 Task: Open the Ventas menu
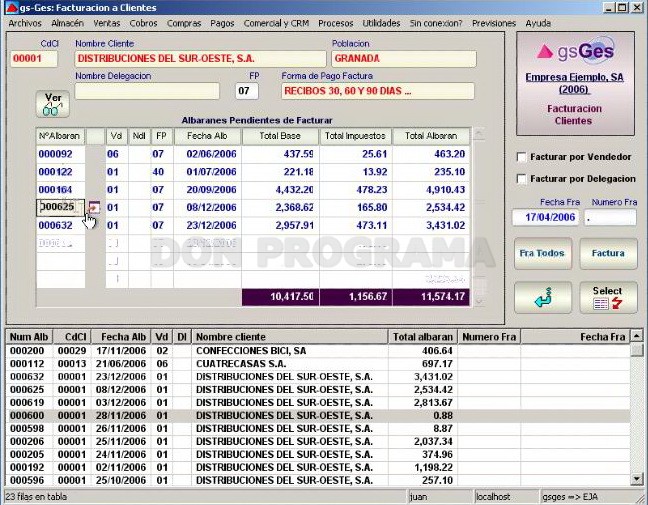point(107,23)
